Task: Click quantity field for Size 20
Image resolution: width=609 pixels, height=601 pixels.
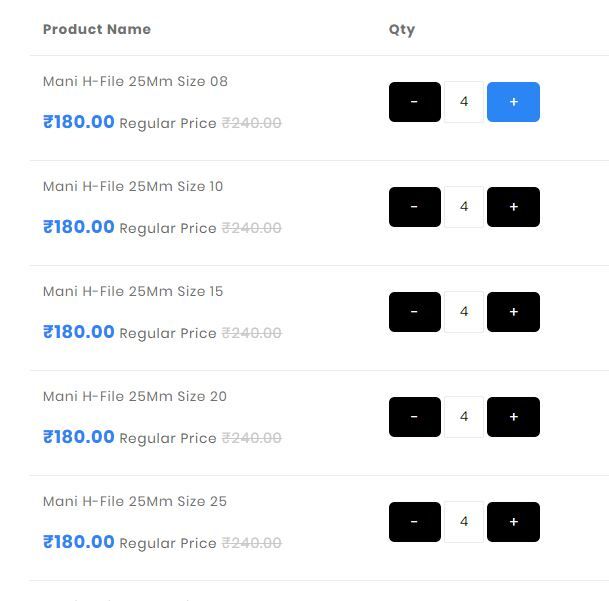Action: click(464, 417)
